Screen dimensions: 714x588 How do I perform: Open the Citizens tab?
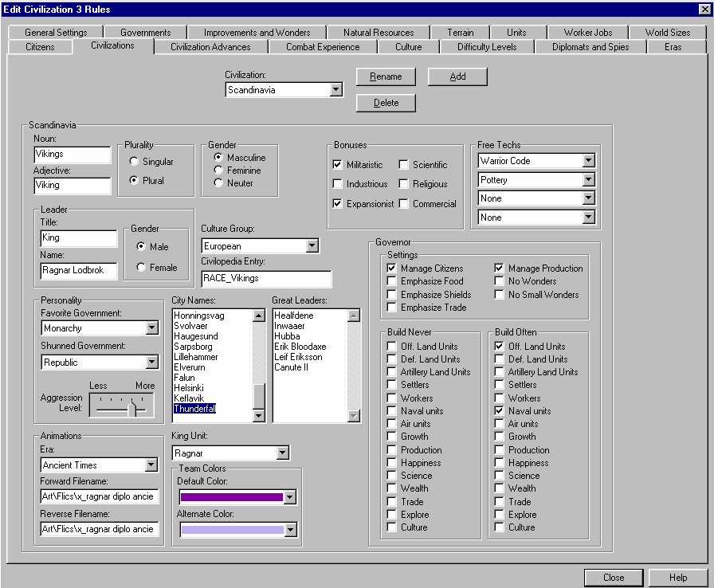pyautogui.click(x=40, y=47)
